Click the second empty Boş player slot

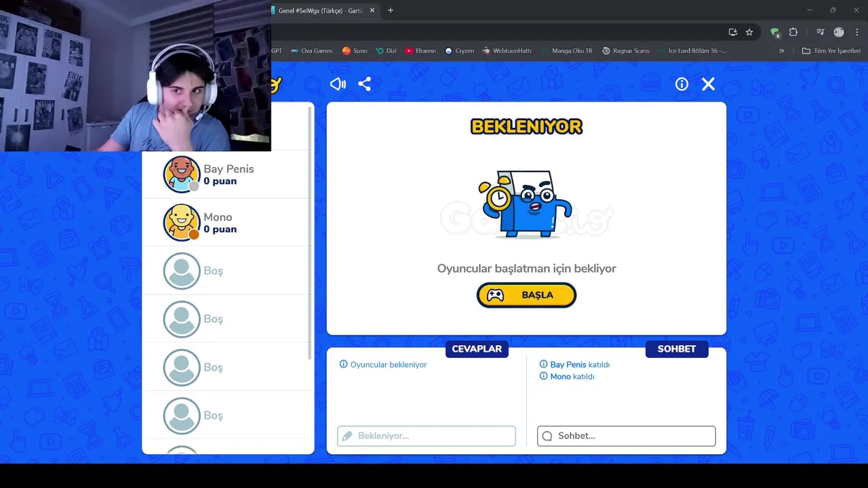tap(228, 319)
